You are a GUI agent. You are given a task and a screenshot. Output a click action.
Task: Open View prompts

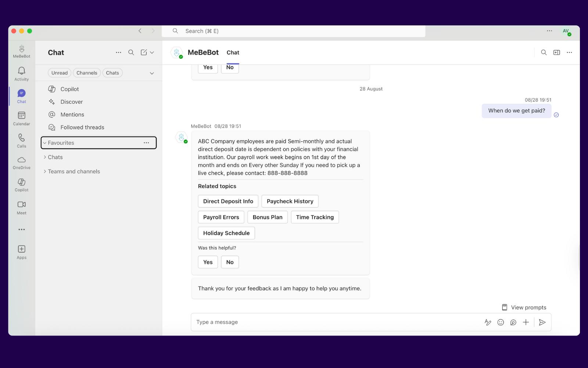click(x=524, y=308)
